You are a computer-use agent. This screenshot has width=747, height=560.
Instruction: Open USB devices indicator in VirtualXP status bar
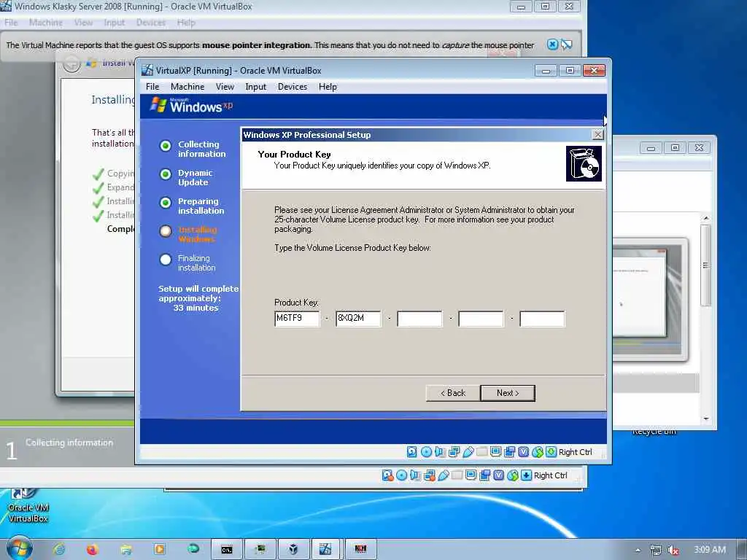468,452
